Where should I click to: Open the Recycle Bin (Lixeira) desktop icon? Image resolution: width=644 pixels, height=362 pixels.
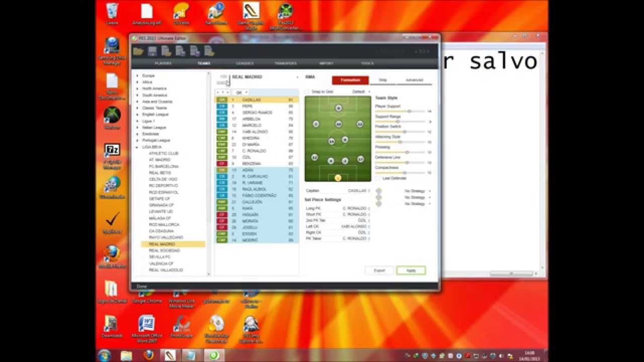coord(112,14)
